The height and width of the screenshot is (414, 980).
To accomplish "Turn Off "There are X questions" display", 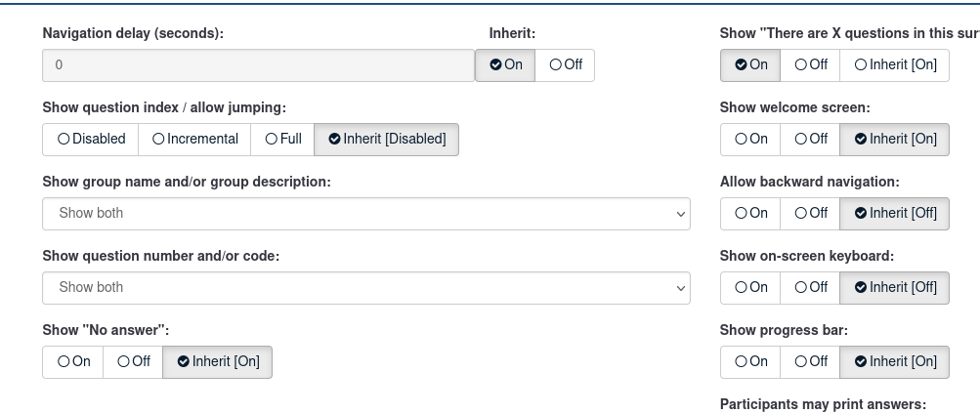I will (x=810, y=65).
